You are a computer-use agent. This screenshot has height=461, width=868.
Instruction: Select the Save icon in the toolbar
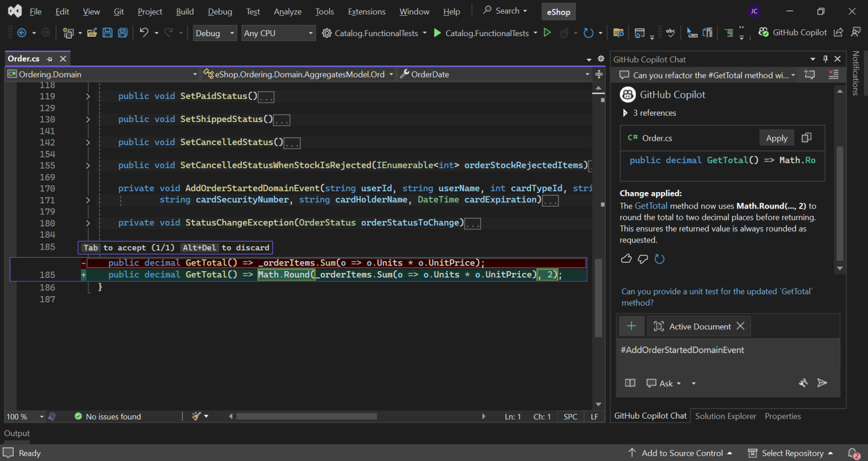tap(107, 32)
